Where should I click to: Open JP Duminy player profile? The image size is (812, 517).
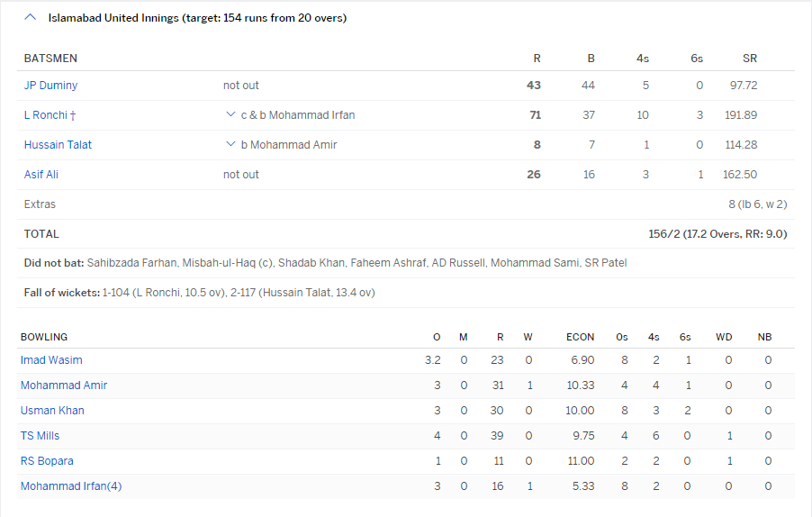click(50, 85)
